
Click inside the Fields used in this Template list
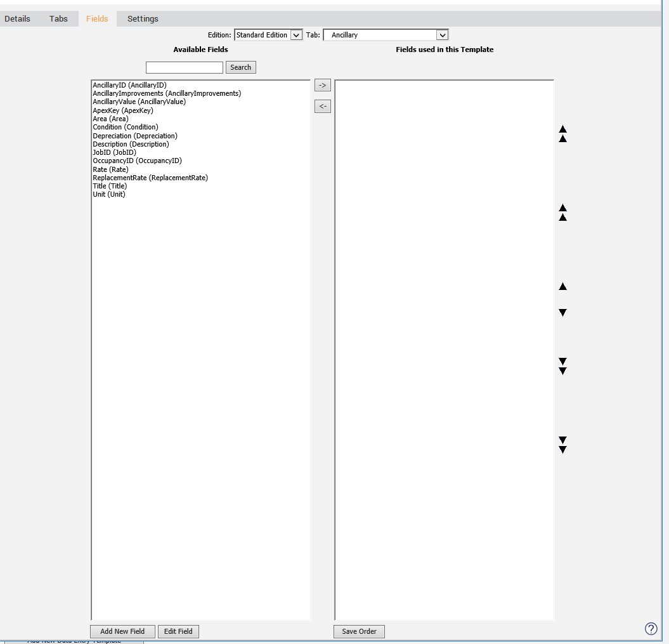coord(444,350)
